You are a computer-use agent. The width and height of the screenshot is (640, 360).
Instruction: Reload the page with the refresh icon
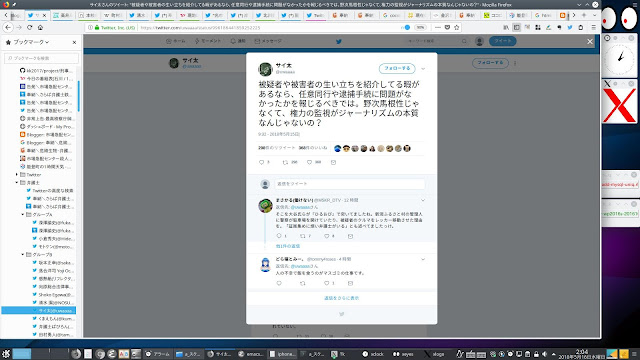pyautogui.click(x=29, y=27)
